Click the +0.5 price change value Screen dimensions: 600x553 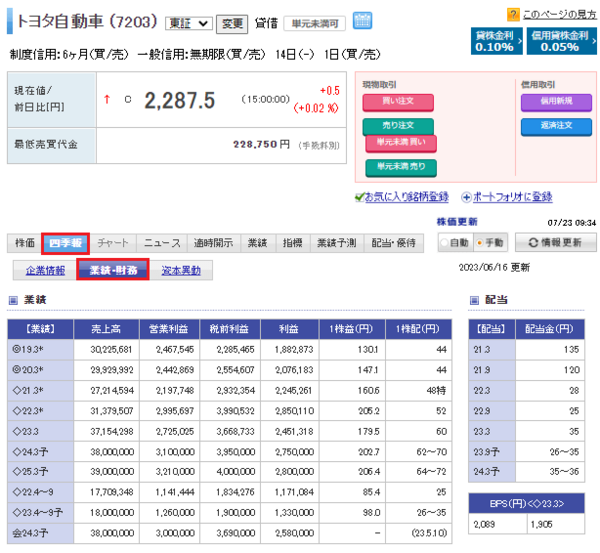(329, 91)
